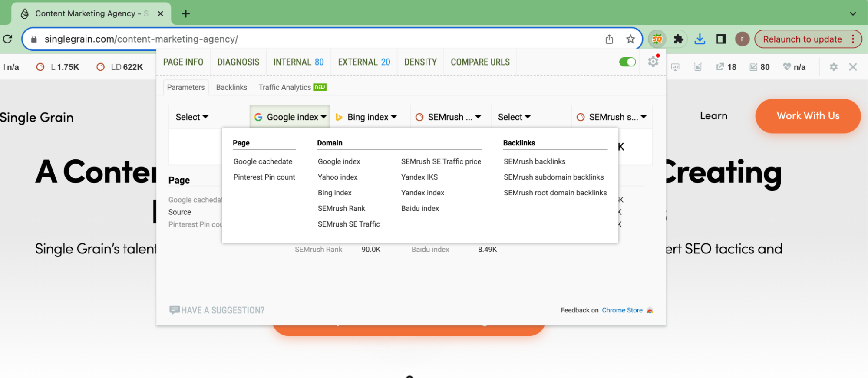
Task: Select Bing index in Domain list
Action: click(334, 193)
